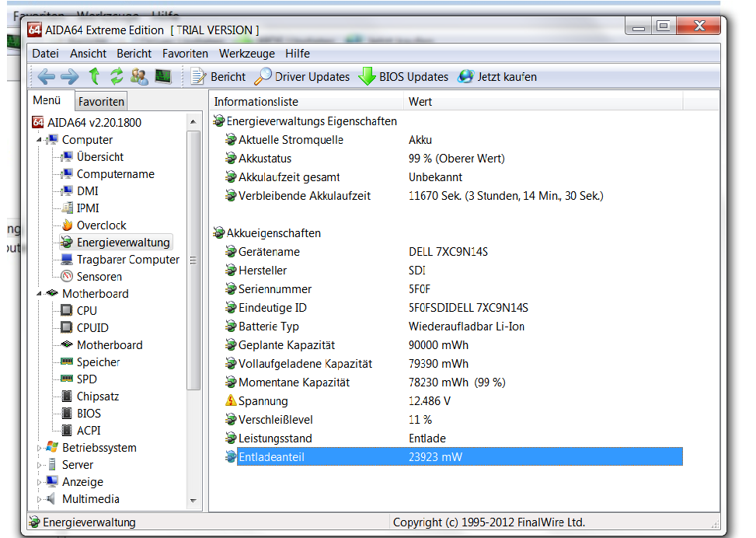Click the Wert column header

coord(543,102)
